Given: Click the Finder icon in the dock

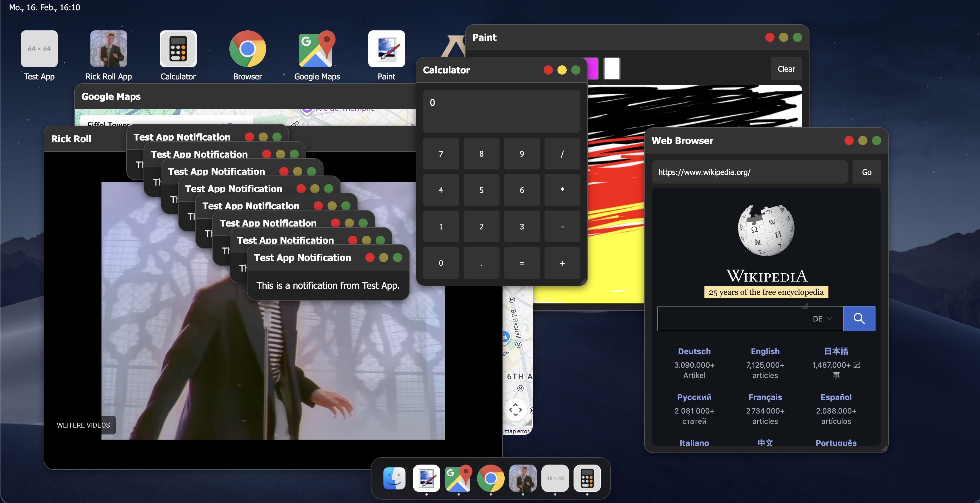Looking at the screenshot, I should (394, 478).
